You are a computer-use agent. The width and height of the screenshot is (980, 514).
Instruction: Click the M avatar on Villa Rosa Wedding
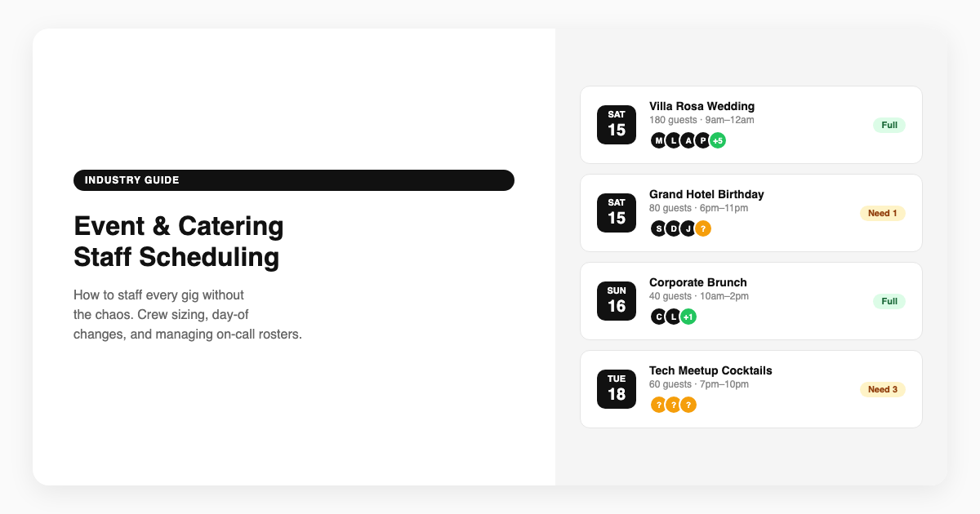pos(658,140)
